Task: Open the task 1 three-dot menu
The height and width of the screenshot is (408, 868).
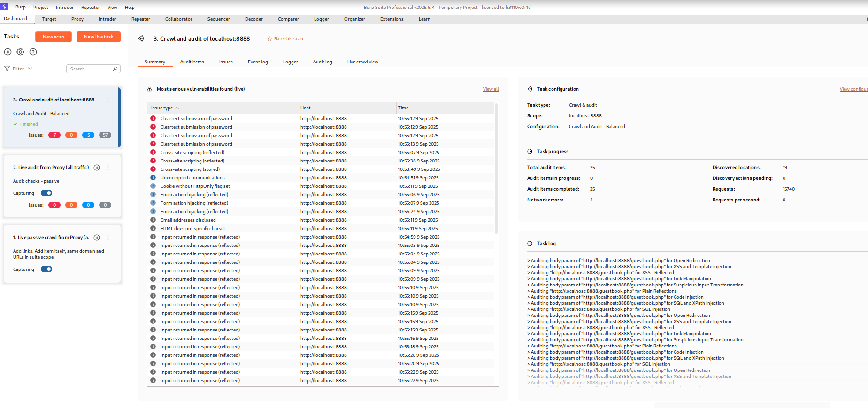Action: click(x=108, y=238)
